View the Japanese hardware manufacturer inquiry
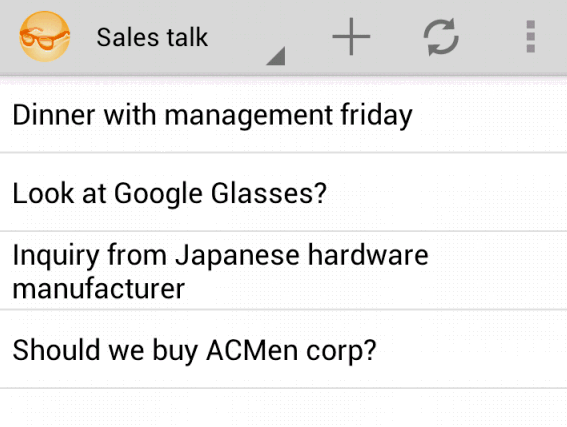The image size is (567, 427). click(284, 270)
